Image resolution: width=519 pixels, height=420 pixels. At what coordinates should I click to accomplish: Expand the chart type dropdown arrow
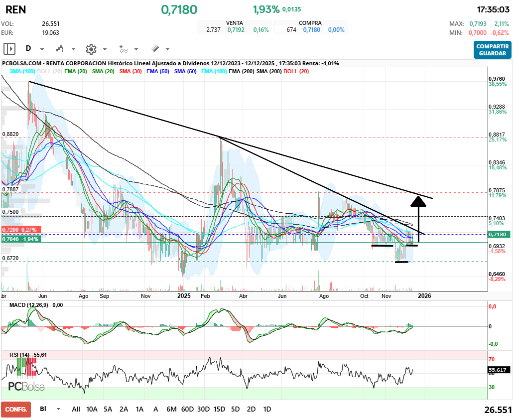click(73, 49)
